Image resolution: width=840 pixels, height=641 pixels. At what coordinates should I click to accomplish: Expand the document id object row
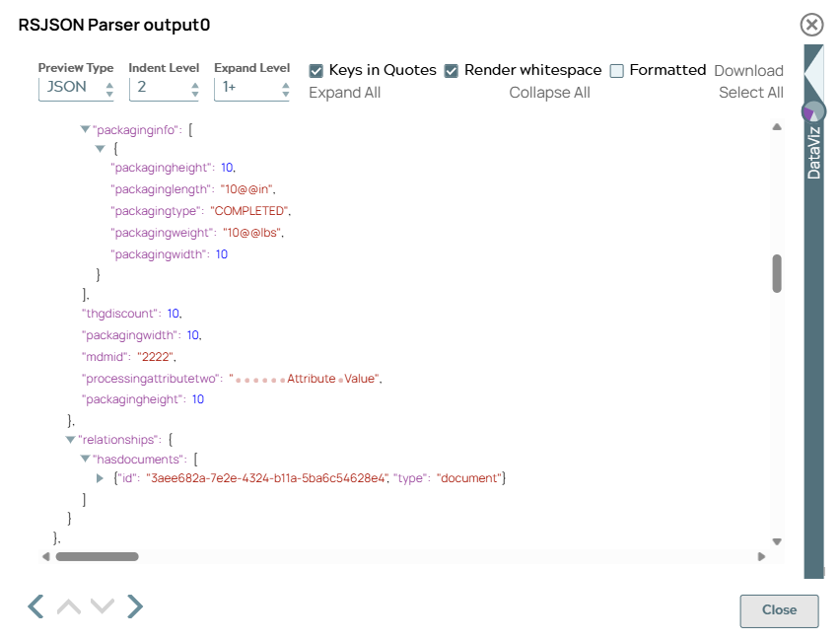[99, 477]
